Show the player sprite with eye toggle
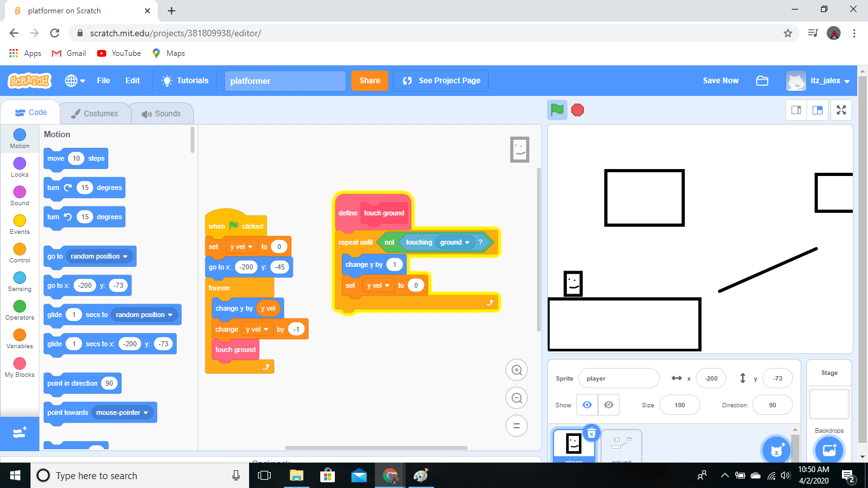The height and width of the screenshot is (488, 868). pos(587,405)
